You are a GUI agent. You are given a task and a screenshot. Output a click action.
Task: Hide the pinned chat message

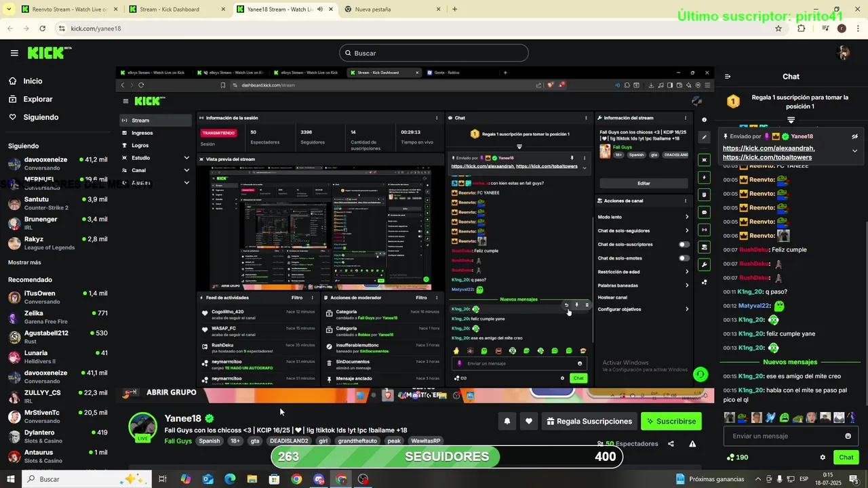tap(854, 136)
